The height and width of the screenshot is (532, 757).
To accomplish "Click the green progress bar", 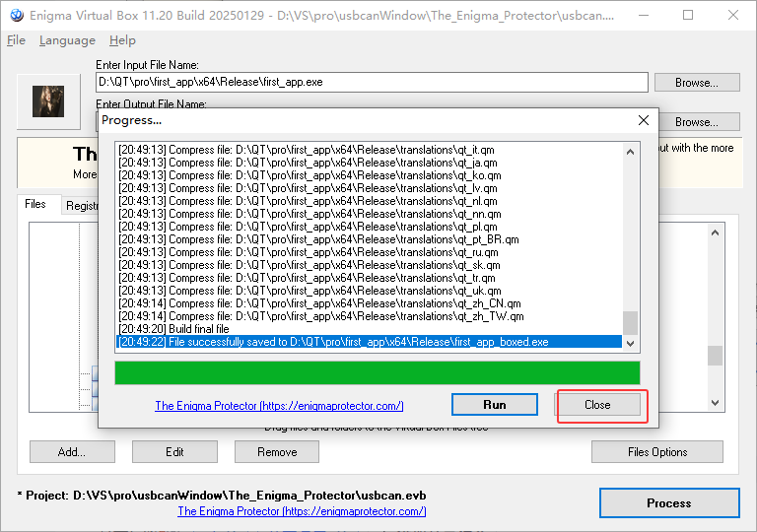I will coord(378,372).
